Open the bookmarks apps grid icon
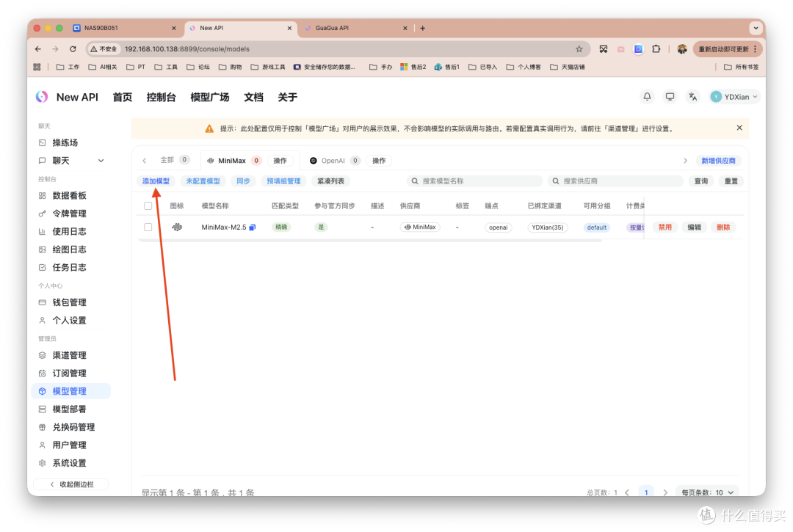 coord(37,67)
